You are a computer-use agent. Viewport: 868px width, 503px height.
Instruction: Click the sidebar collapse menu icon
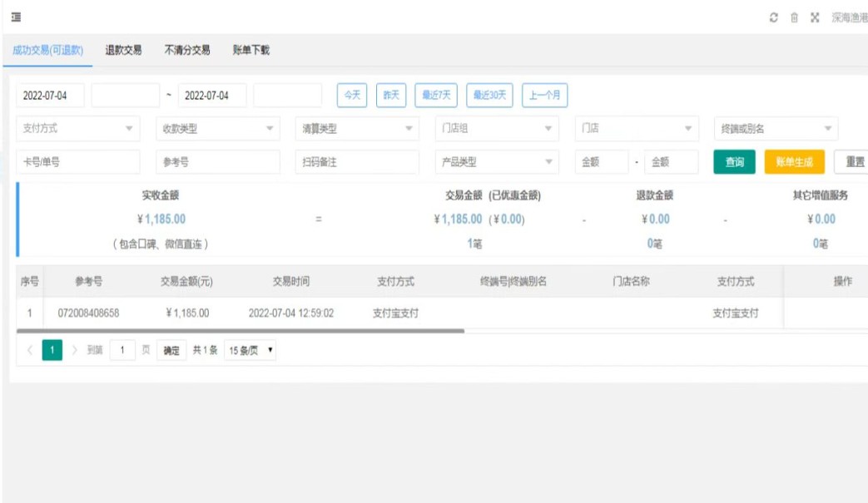(15, 17)
